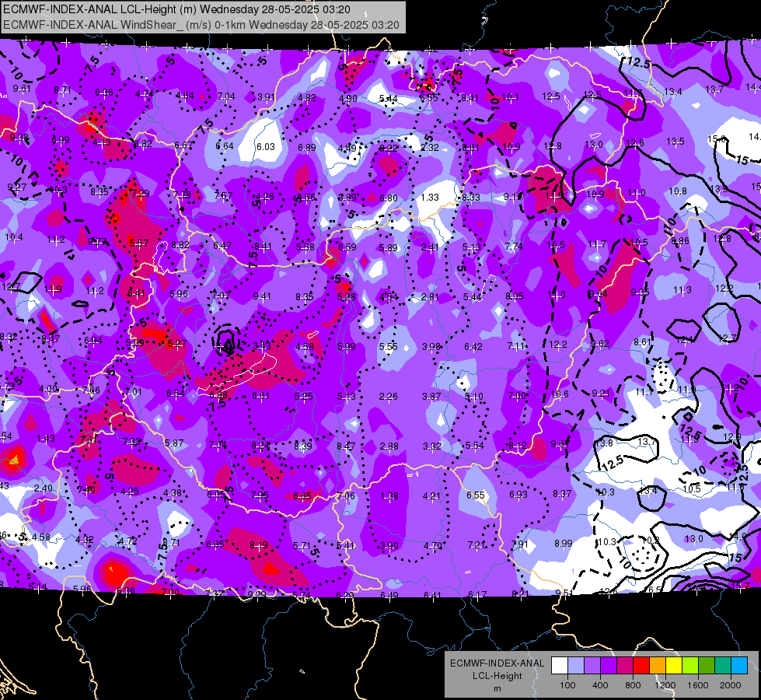761x700 pixels.
Task: Click the grid value 2.88
Action: click(x=389, y=446)
